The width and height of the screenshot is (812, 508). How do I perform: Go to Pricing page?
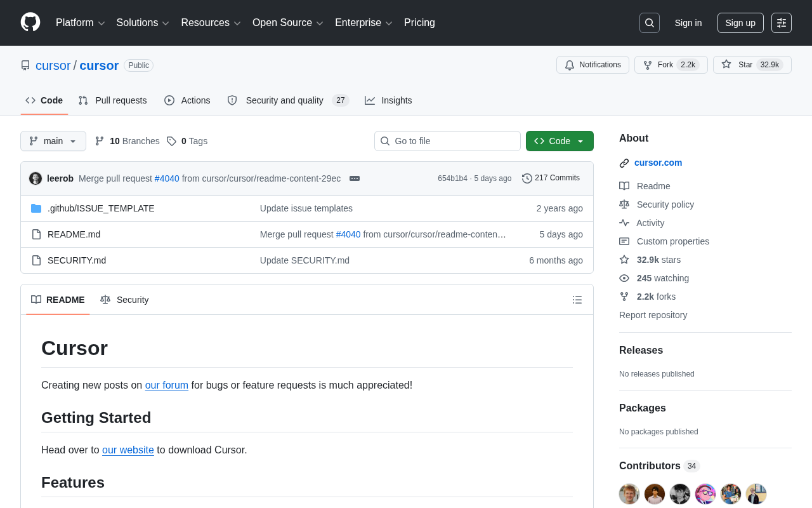point(419,23)
